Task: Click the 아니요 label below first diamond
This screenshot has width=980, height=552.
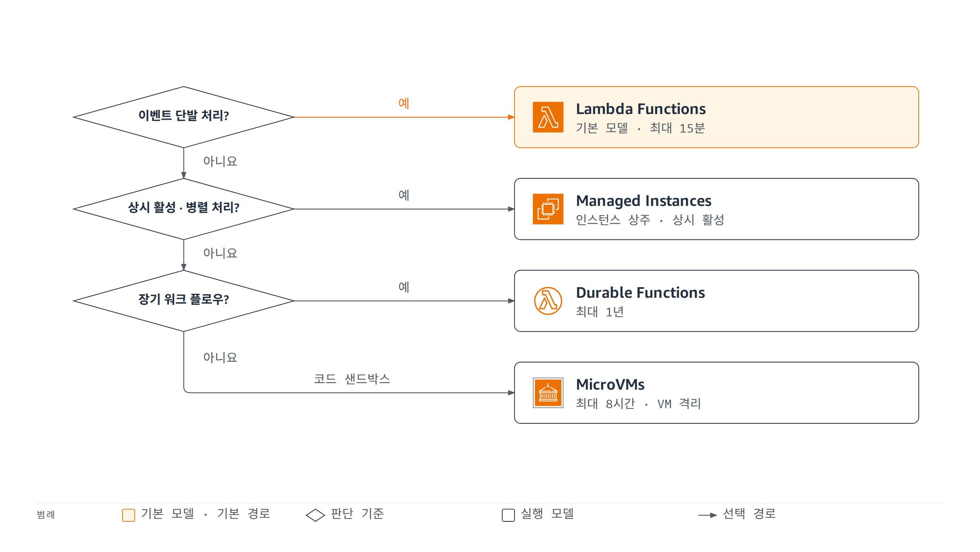Action: (220, 161)
